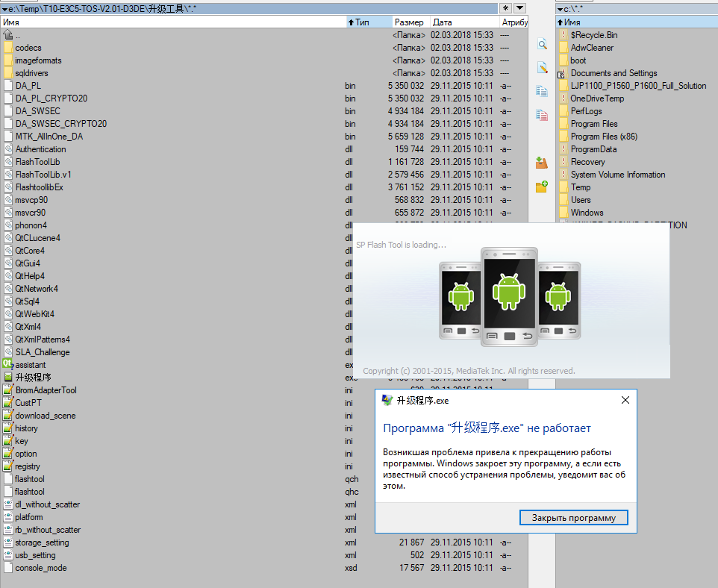
Task: Sort left panel by Размер column
Action: pyautogui.click(x=409, y=22)
